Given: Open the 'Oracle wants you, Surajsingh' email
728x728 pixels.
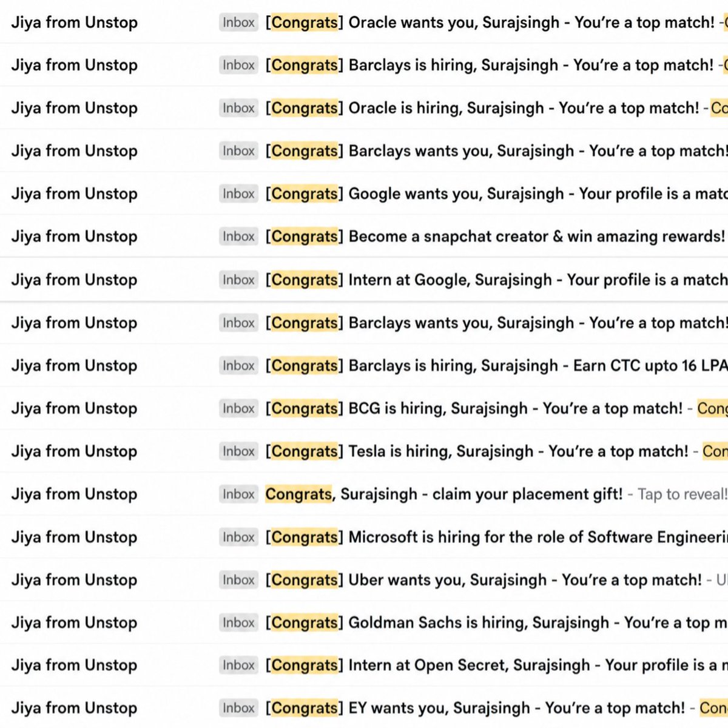Looking at the screenshot, I should [364, 22].
